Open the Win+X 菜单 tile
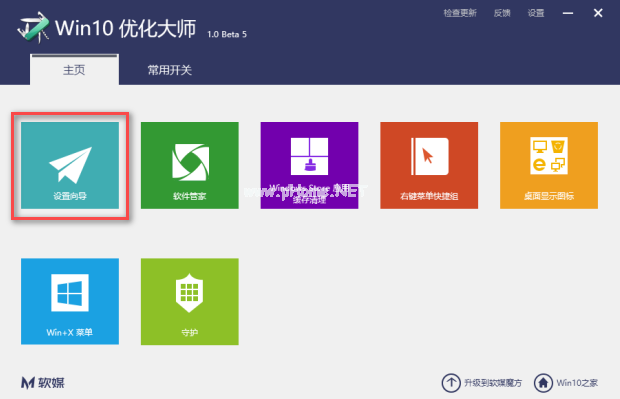This screenshot has height=399, width=620. pos(70,301)
